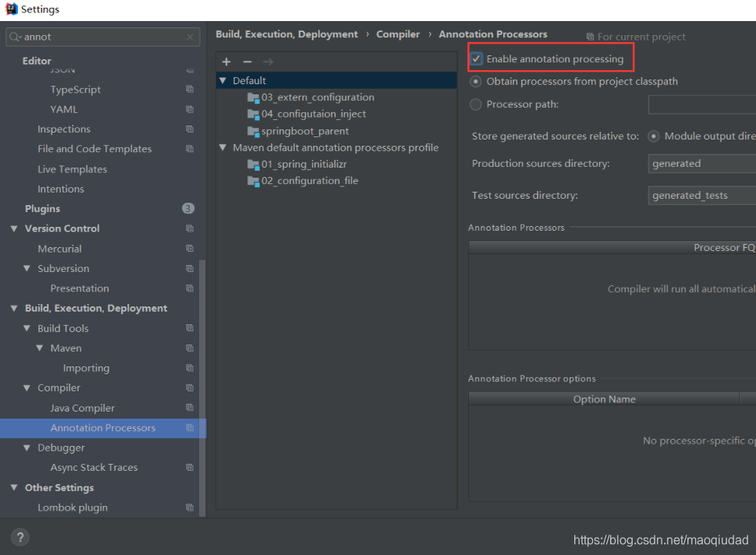
Task: Click project-level icon next to Maven
Action: click(190, 348)
